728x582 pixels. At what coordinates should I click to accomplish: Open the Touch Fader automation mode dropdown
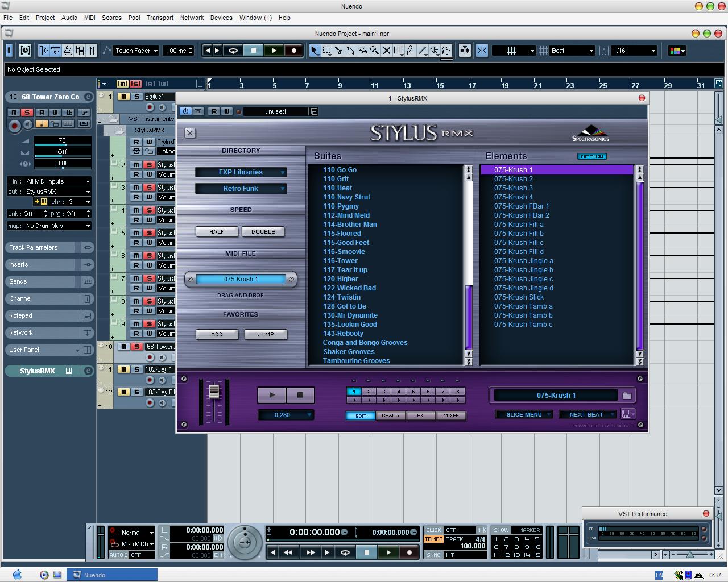(136, 51)
